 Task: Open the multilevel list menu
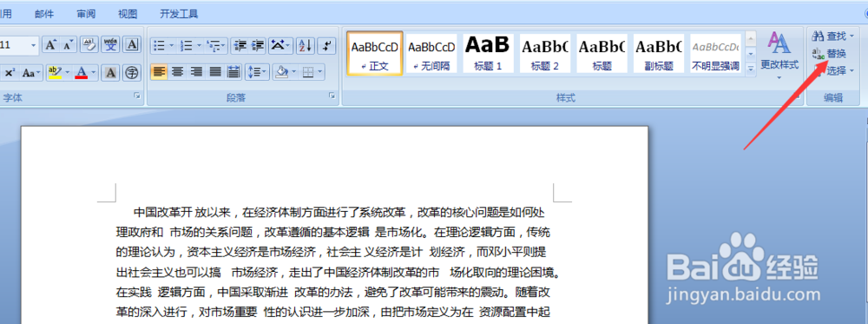coord(216,45)
